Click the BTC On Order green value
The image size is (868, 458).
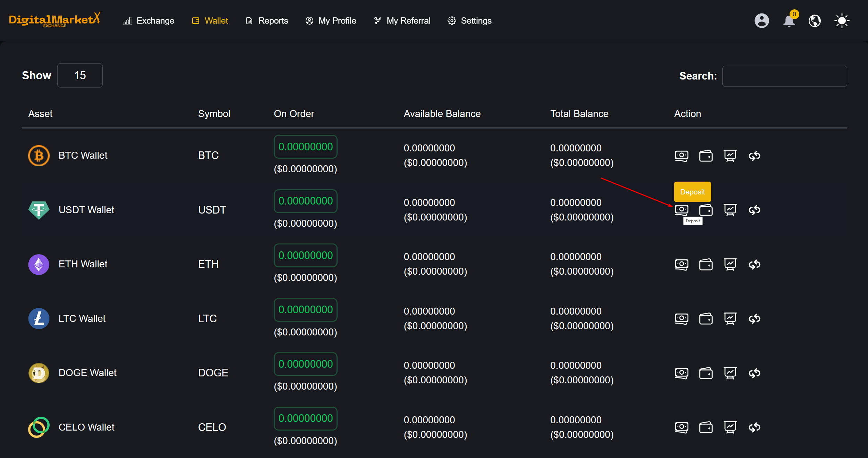(305, 147)
